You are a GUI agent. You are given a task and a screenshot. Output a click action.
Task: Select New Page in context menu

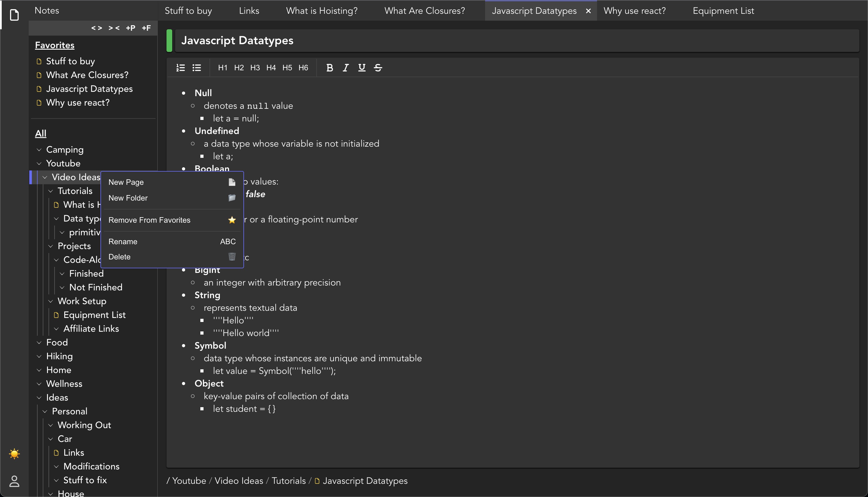pyautogui.click(x=172, y=182)
